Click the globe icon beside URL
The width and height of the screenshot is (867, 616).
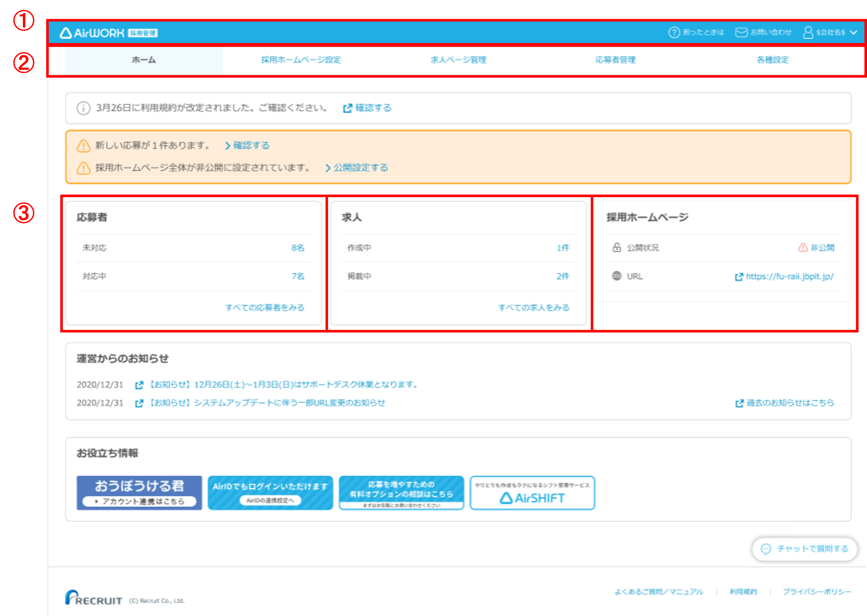(617, 276)
